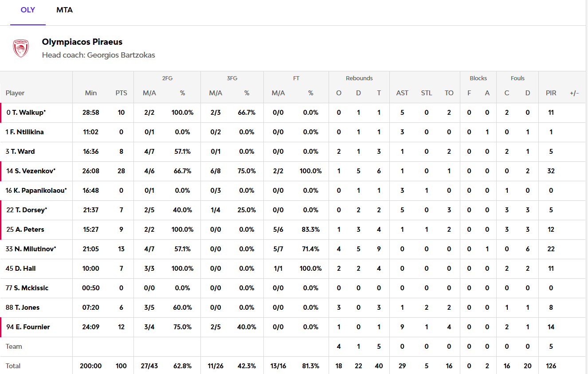Open the Olympiacos Piraeus team name link
The width and height of the screenshot is (588, 374).
(82, 42)
